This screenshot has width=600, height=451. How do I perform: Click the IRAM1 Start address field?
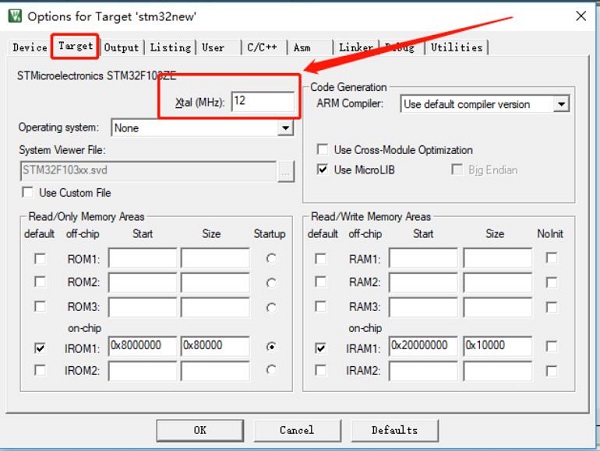point(424,348)
